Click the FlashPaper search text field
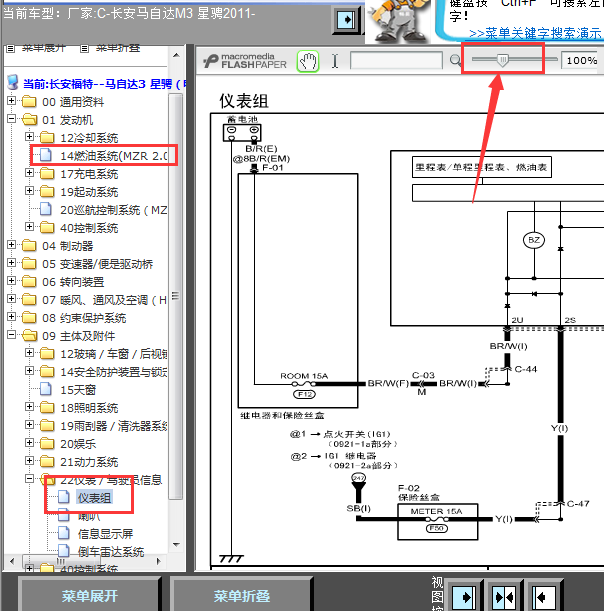The width and height of the screenshot is (604, 611). 396,60
